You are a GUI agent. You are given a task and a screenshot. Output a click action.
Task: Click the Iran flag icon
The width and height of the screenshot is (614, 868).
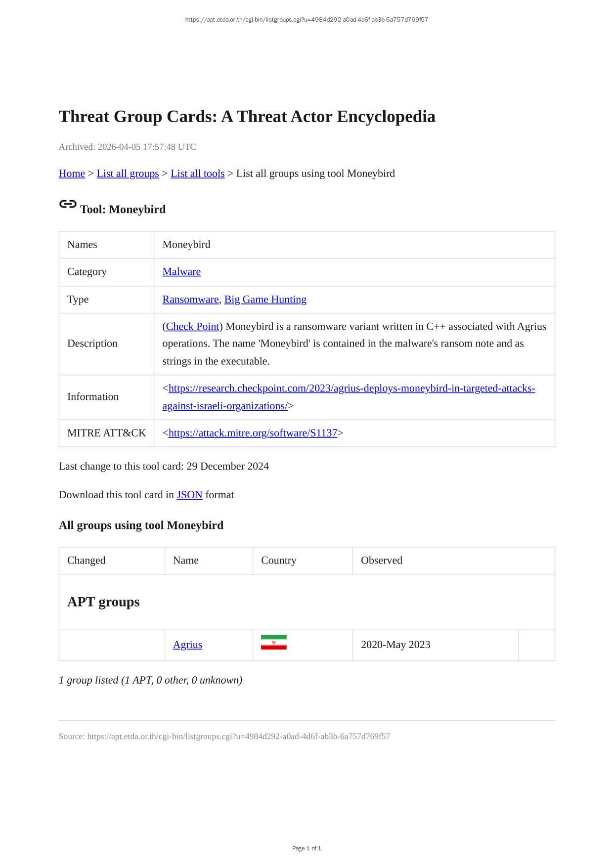(273, 642)
